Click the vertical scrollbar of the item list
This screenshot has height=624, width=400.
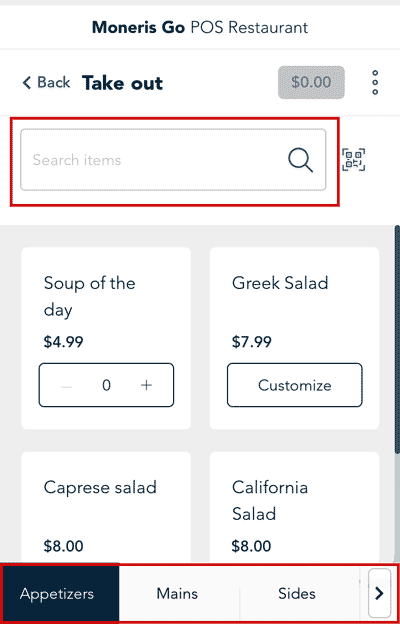tap(397, 339)
